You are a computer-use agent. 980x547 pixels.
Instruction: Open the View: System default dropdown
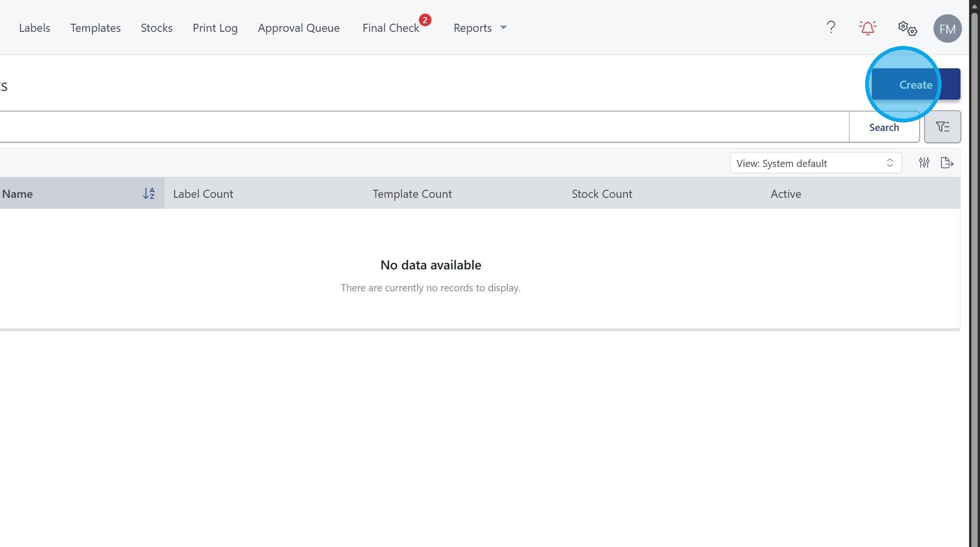tap(815, 163)
